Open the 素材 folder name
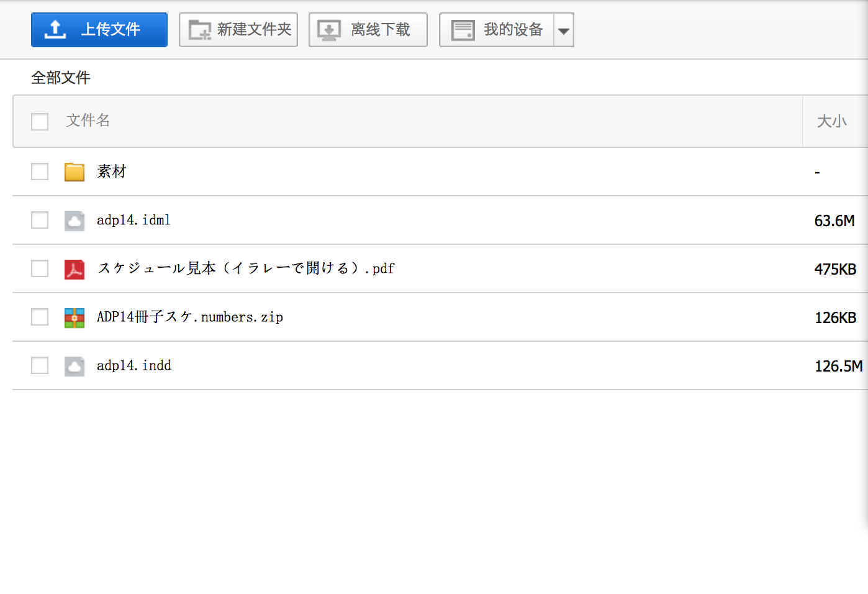Viewport: 868px width, 594px height. [112, 171]
